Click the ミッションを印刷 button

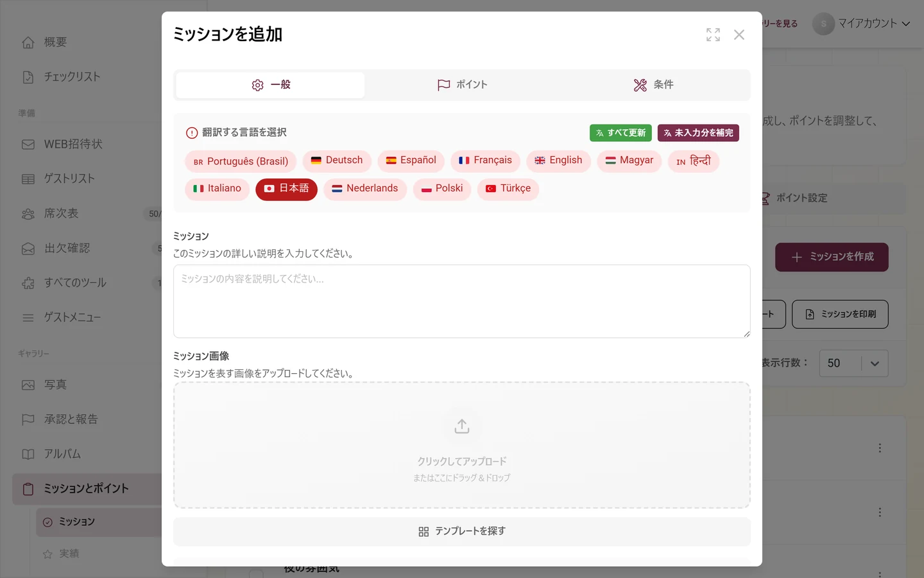click(840, 314)
